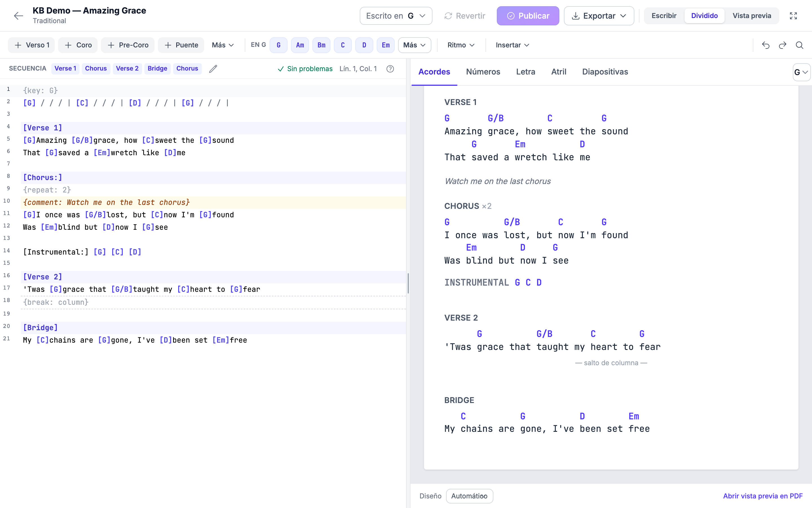Switch to Vista previa mode
Screen dimensions: 812x508
point(752,16)
